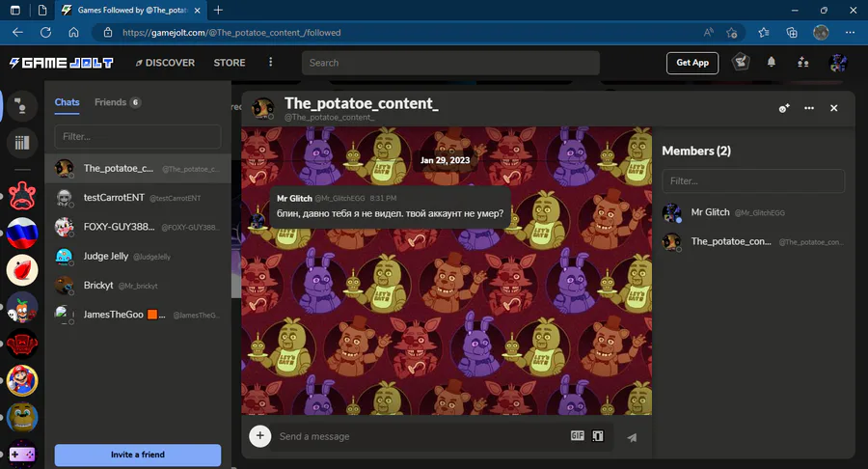868x469 pixels.
Task: Open chat with Brickyt
Action: [138, 286]
